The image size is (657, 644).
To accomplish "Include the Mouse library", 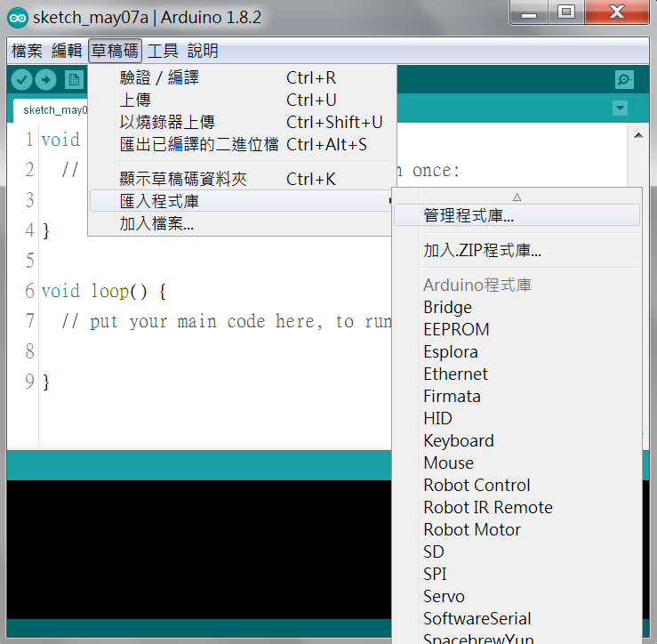I will click(x=517, y=463).
